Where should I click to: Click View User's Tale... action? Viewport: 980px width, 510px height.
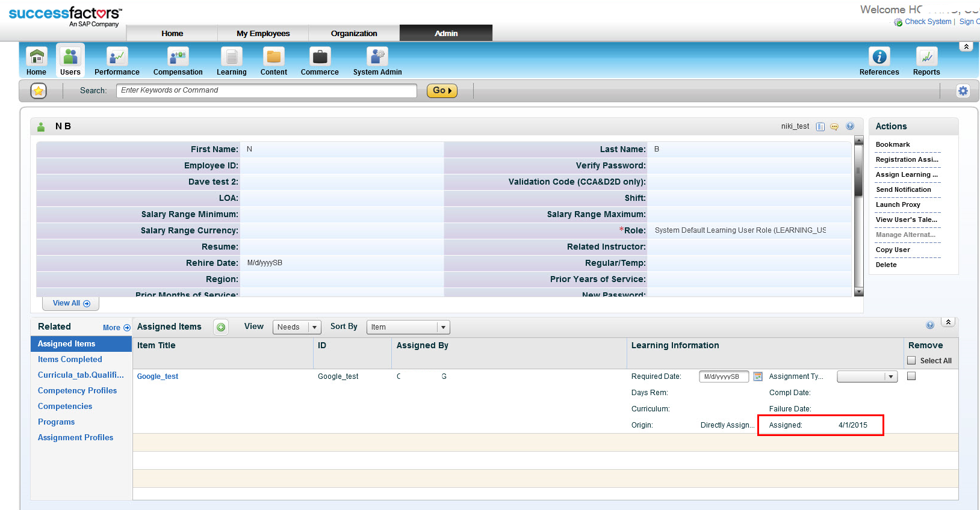[906, 220]
